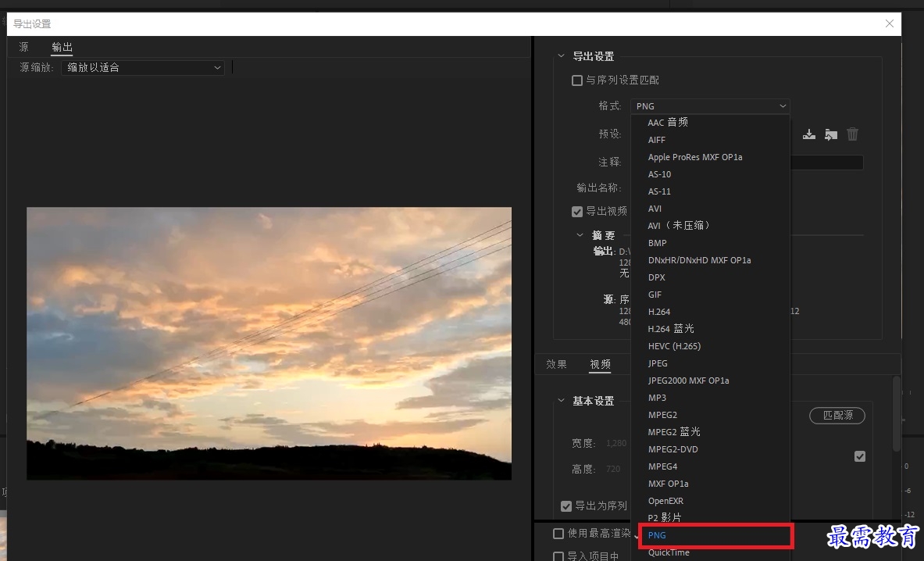Screen dimensions: 924x561
Task: Toggle the checkbox below 匹配源 button
Action: tap(860, 456)
